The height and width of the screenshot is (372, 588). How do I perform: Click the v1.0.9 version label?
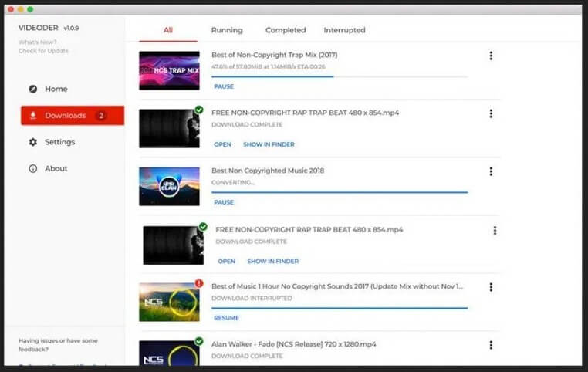(71, 28)
